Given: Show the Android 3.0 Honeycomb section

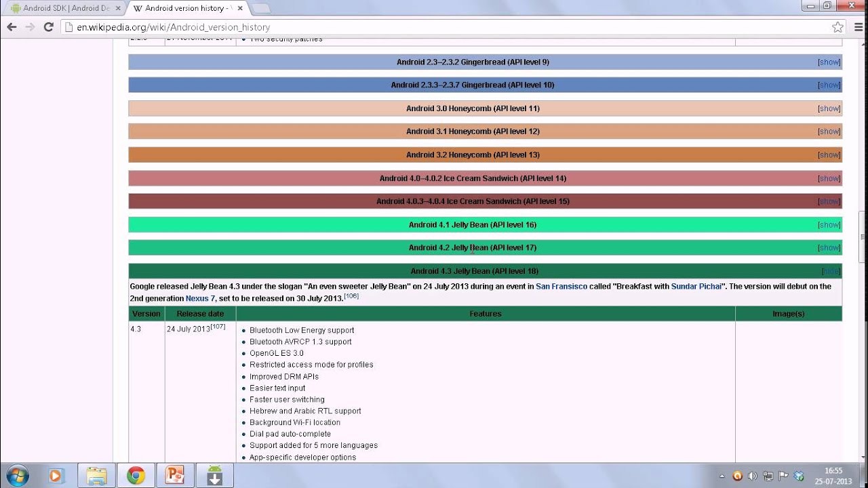Looking at the screenshot, I should pos(829,108).
